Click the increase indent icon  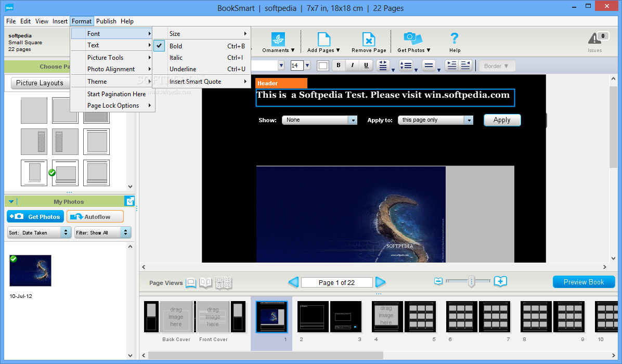coord(451,66)
